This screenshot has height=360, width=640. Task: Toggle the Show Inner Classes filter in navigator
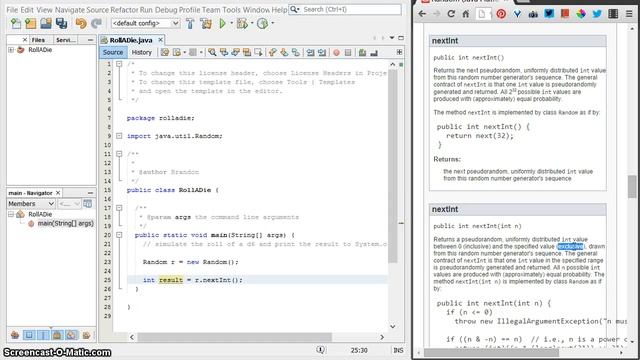coord(71,335)
